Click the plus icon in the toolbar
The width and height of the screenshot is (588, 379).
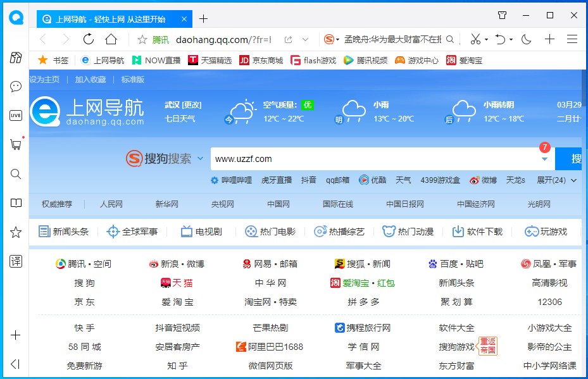point(549,39)
